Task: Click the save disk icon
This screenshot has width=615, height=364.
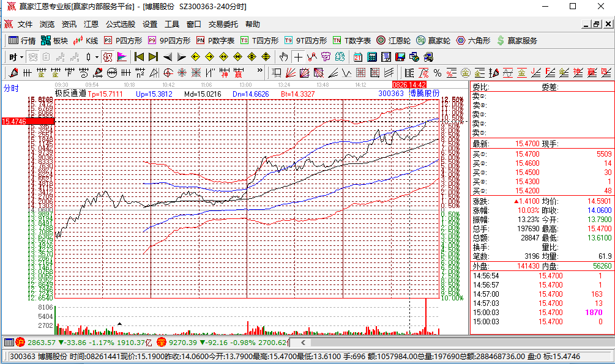Action: (x=399, y=57)
